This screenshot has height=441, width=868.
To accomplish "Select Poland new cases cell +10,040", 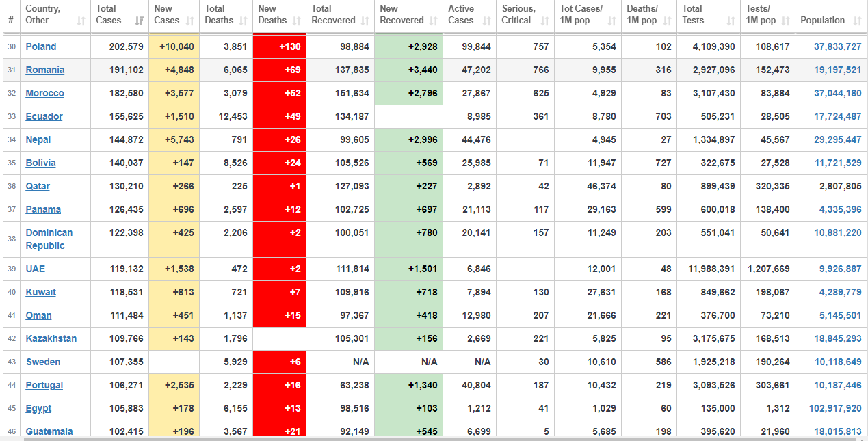I will coord(174,46).
